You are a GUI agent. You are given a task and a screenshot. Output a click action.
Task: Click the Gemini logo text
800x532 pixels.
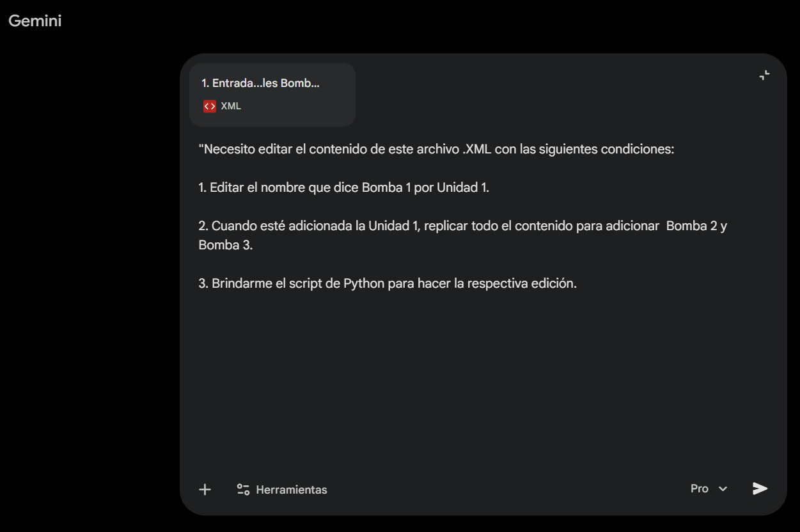pyautogui.click(x=35, y=20)
